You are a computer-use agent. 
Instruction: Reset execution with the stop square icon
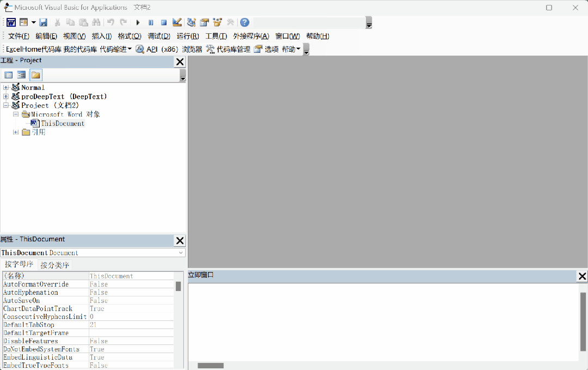point(163,22)
